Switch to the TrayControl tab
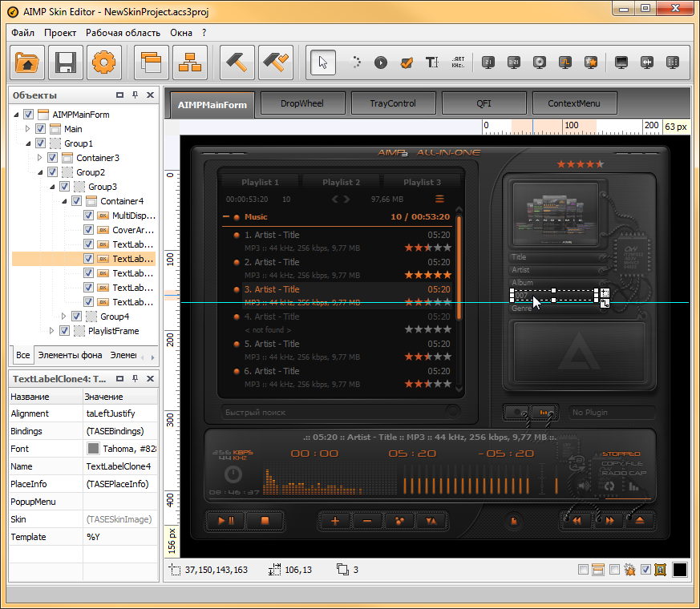Screen dimensions: 700x609 tap(393, 103)
